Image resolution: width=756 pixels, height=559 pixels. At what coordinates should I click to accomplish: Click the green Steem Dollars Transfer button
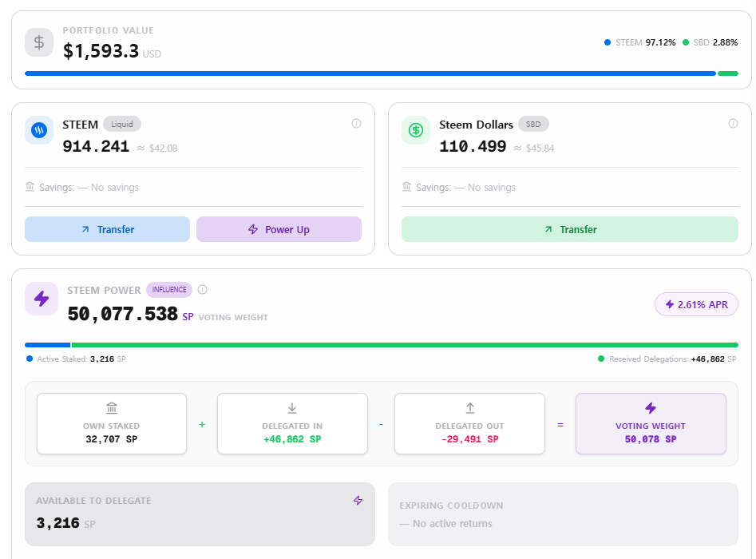pyautogui.click(x=569, y=229)
